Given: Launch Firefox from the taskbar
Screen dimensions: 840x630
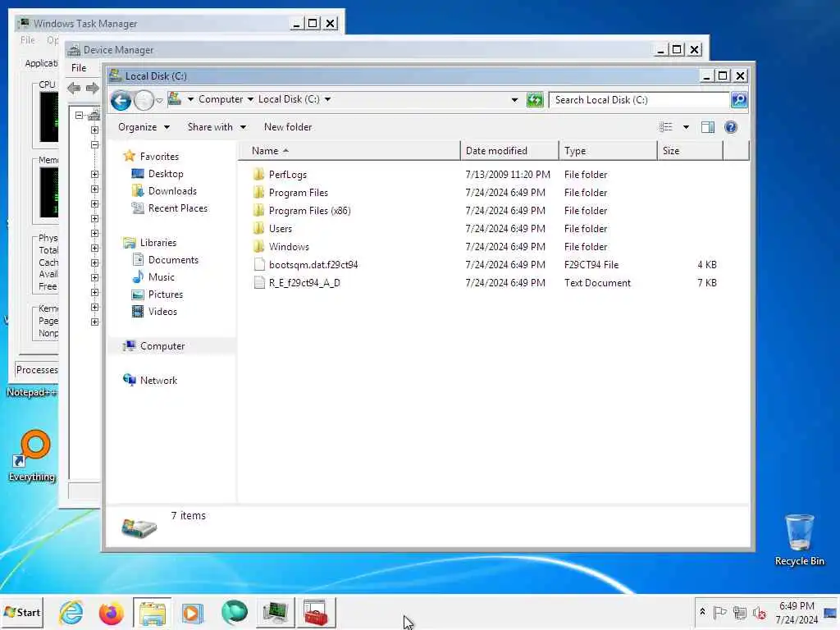Looking at the screenshot, I should click(x=111, y=612).
